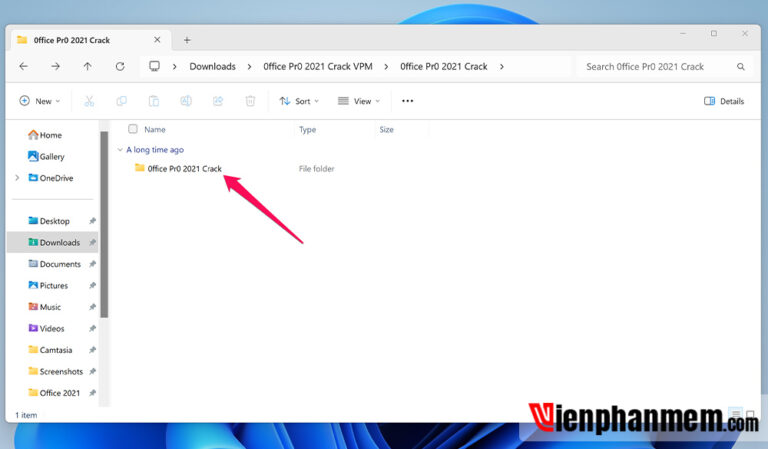
Task: Minimize the File Explorer window
Action: pos(683,33)
